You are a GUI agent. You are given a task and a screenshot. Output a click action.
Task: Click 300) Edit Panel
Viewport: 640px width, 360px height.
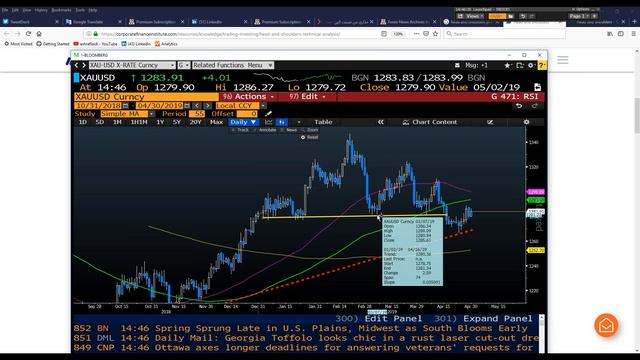click(378, 319)
